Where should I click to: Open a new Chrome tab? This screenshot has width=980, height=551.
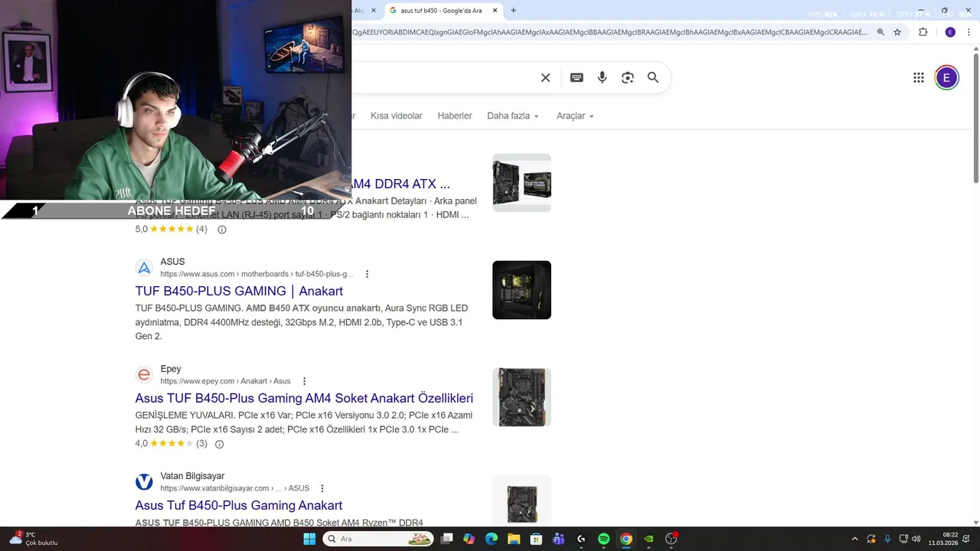513,11
